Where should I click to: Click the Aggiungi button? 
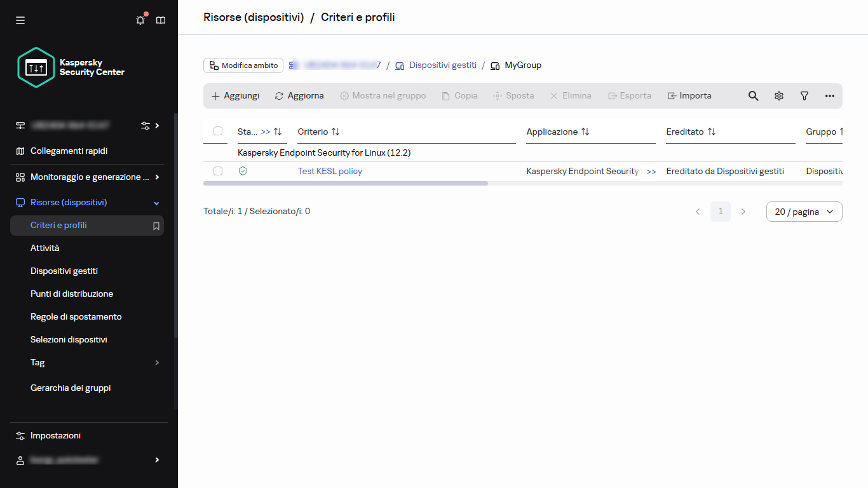point(235,96)
